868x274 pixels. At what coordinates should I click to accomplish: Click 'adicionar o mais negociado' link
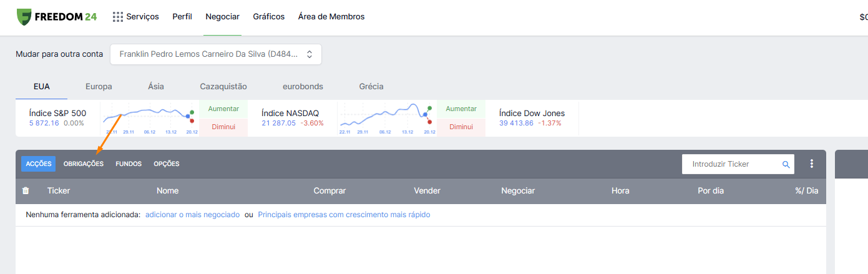pos(192,215)
